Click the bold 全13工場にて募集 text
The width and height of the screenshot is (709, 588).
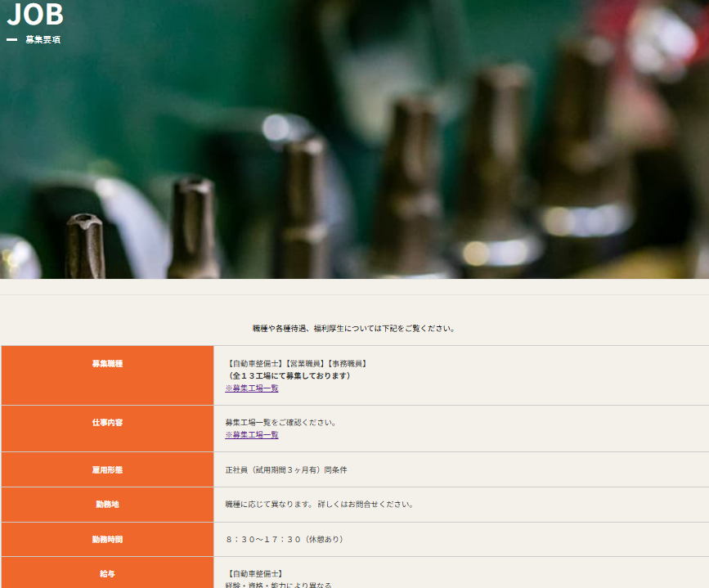[289, 376]
